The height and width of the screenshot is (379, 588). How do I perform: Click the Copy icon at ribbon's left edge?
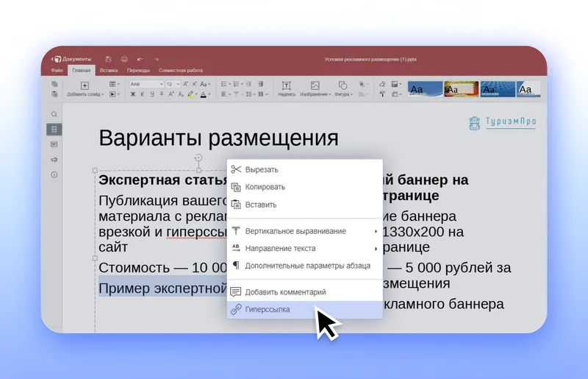[54, 84]
